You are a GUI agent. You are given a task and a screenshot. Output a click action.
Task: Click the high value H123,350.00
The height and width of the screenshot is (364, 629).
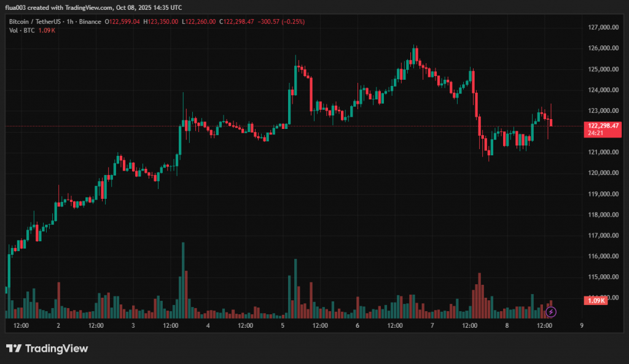click(161, 21)
